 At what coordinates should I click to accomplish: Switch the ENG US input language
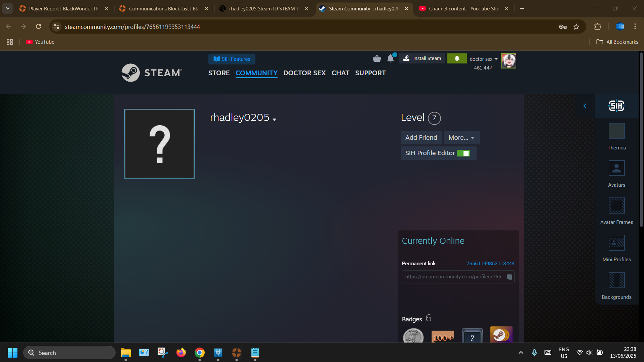coord(564,353)
